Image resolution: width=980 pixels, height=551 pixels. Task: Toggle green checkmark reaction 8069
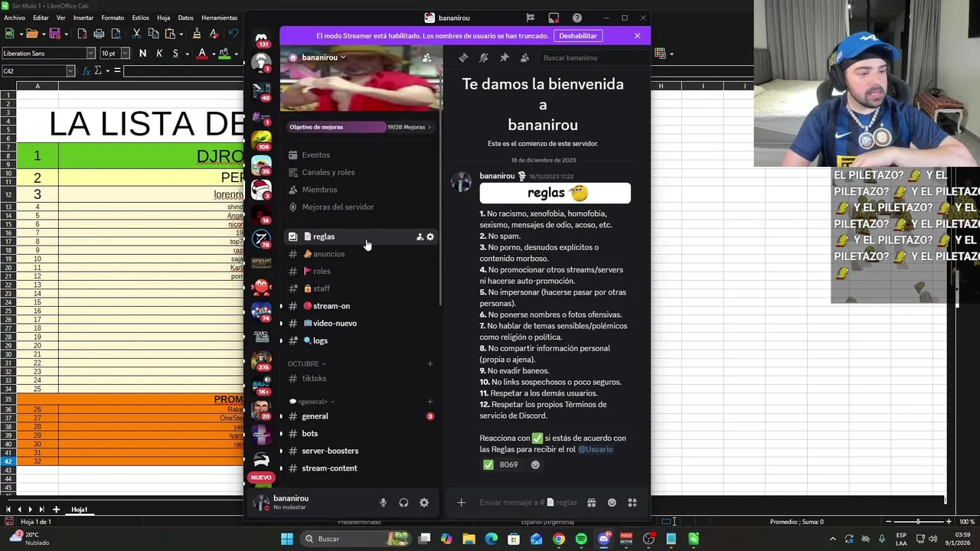[x=501, y=465]
